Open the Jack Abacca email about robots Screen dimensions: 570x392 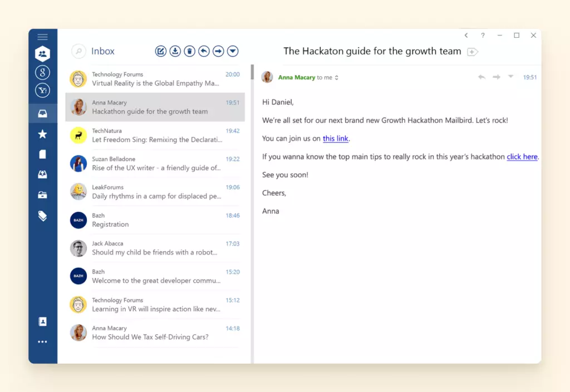pos(155,248)
